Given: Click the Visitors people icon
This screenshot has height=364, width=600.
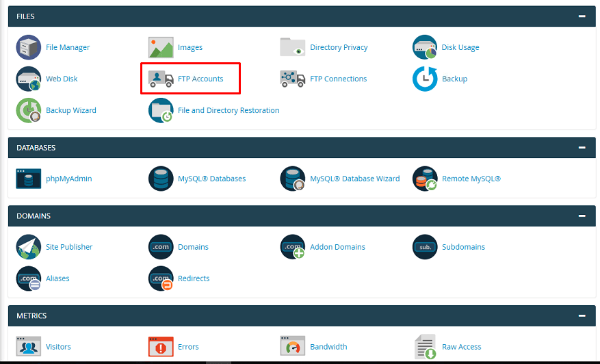Looking at the screenshot, I should point(28,346).
